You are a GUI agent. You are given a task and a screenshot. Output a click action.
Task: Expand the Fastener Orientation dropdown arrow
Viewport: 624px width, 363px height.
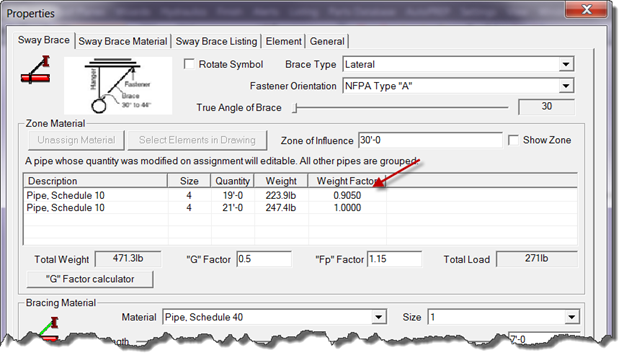566,86
